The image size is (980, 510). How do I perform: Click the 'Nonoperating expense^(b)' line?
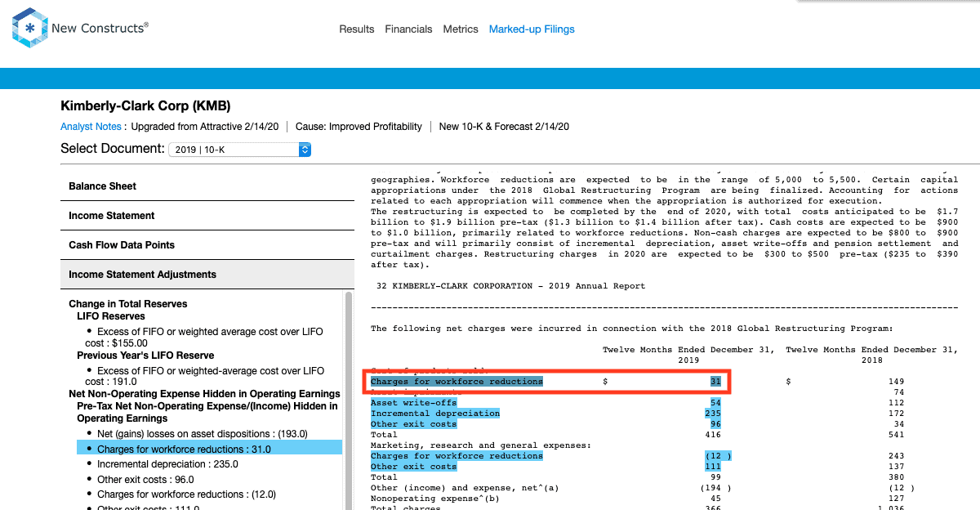[434, 499]
